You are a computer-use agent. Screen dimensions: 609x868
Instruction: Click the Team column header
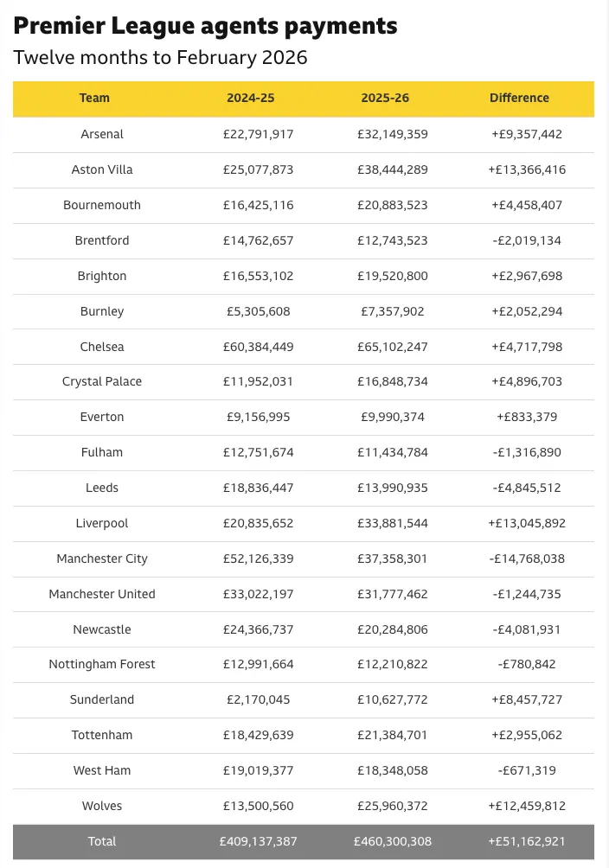pos(94,98)
